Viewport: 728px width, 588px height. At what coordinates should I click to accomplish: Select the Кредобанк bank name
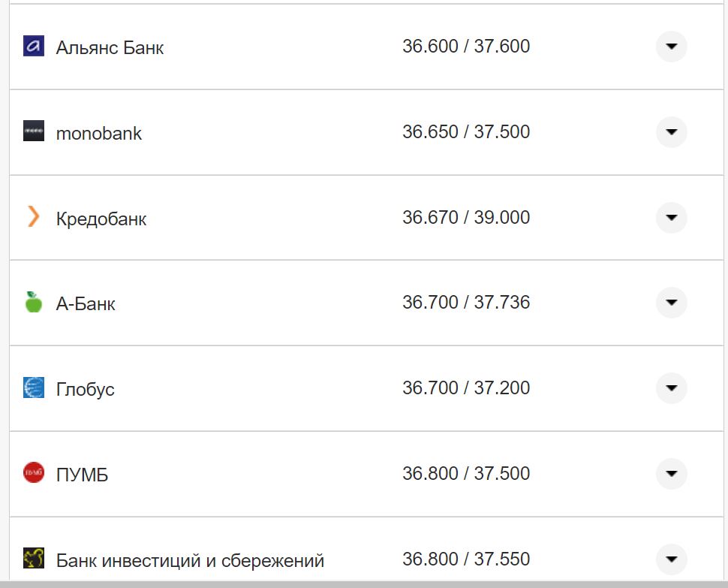click(101, 219)
